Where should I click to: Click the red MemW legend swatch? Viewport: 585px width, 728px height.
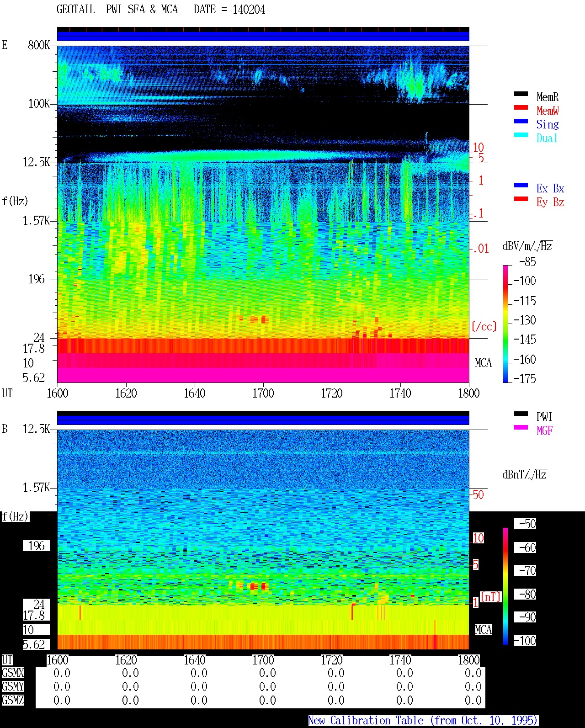pos(521,108)
